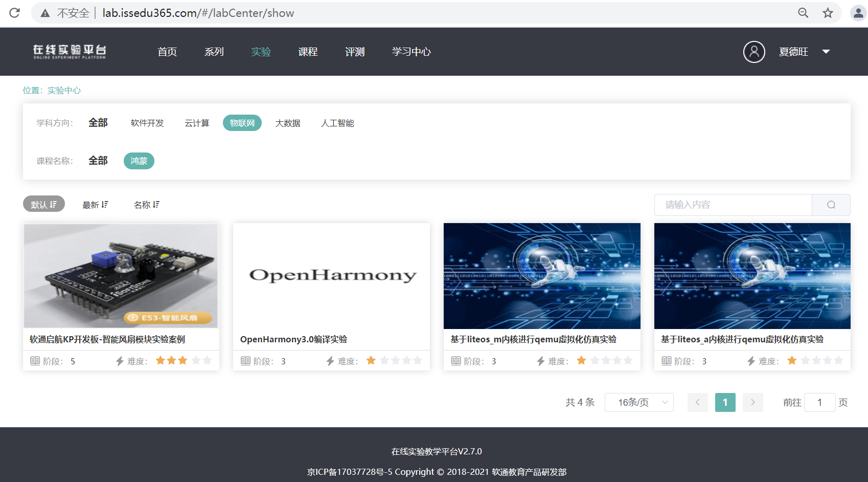Open the 学习中心 menu item
The image size is (868, 482).
(411, 52)
